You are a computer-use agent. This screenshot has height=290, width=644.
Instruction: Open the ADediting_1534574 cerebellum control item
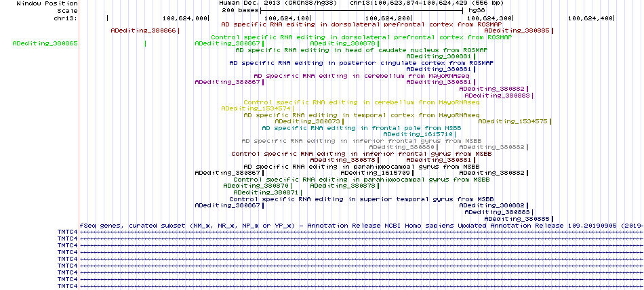tap(256, 108)
